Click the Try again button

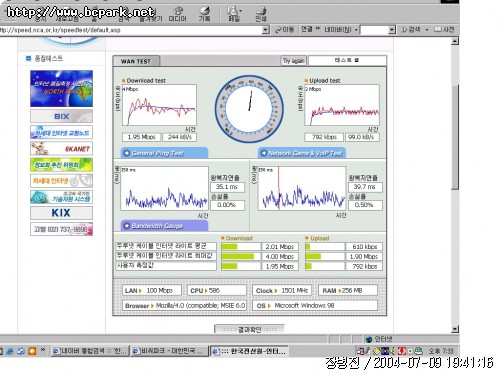click(x=293, y=61)
